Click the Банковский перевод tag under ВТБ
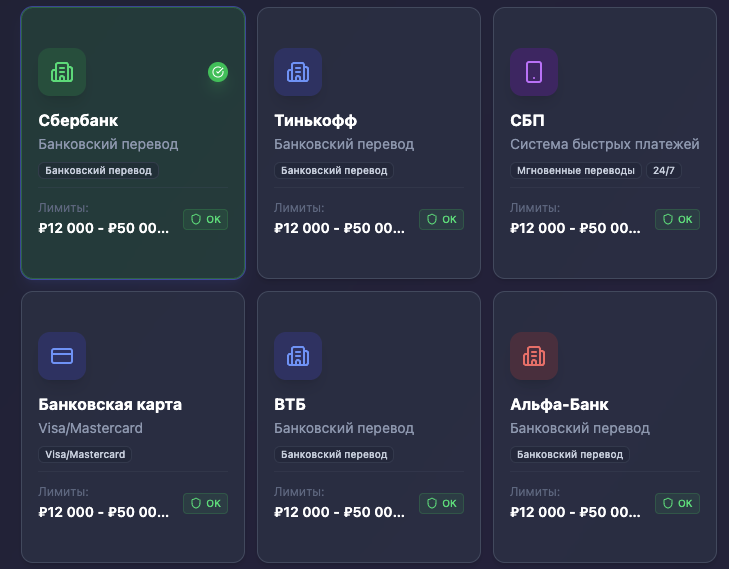 (334, 455)
